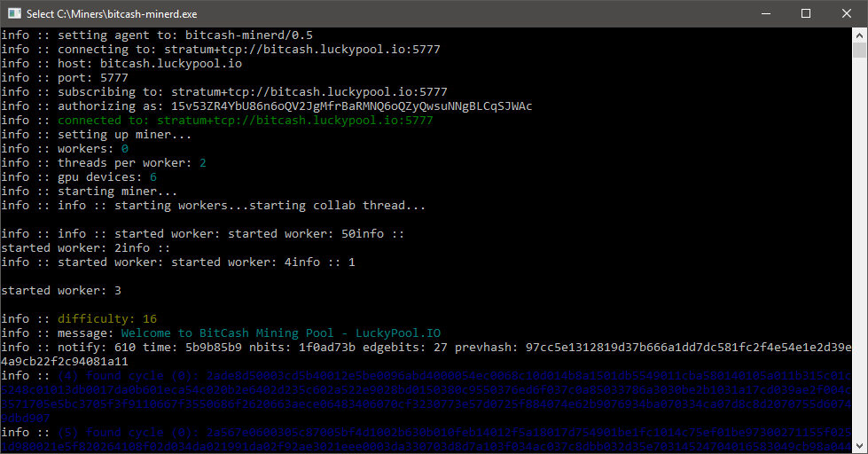This screenshot has width=868, height=454.
Task: Click the scrollbar down arrow
Action: tap(860, 446)
